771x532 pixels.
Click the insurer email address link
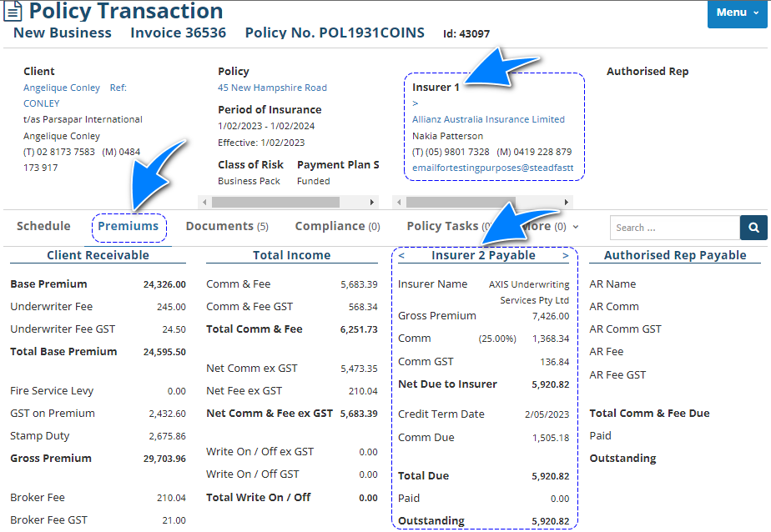pos(492,168)
